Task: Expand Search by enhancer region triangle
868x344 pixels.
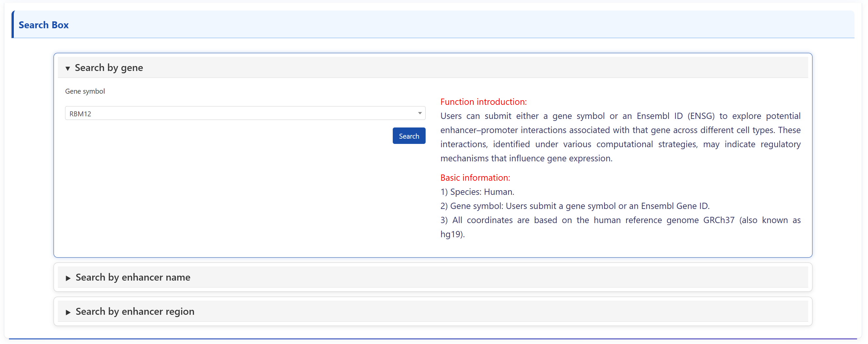Action: (x=68, y=312)
